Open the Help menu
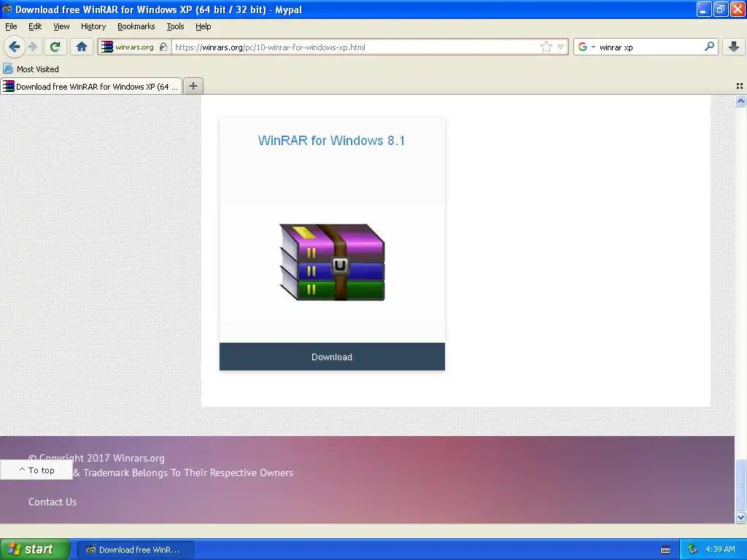Image resolution: width=747 pixels, height=560 pixels. point(203,26)
